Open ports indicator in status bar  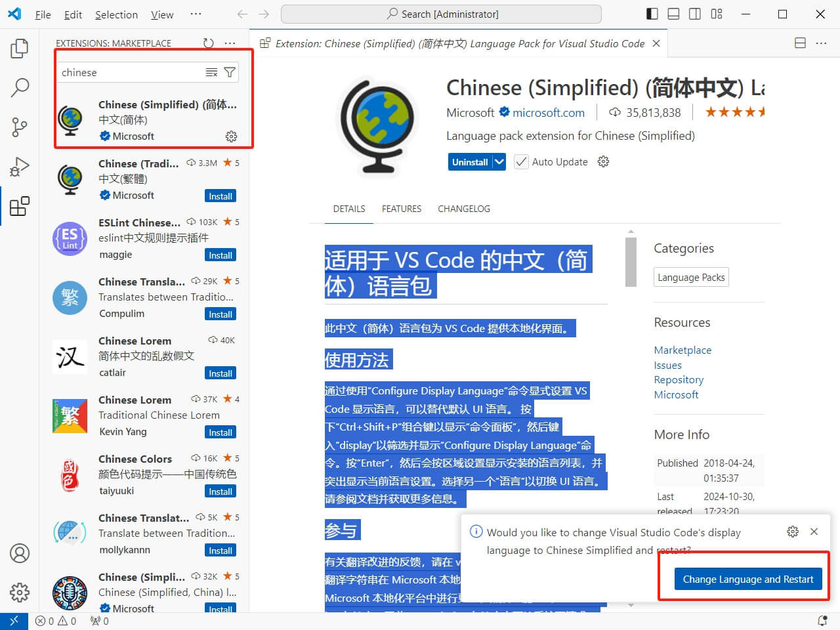pos(99,621)
